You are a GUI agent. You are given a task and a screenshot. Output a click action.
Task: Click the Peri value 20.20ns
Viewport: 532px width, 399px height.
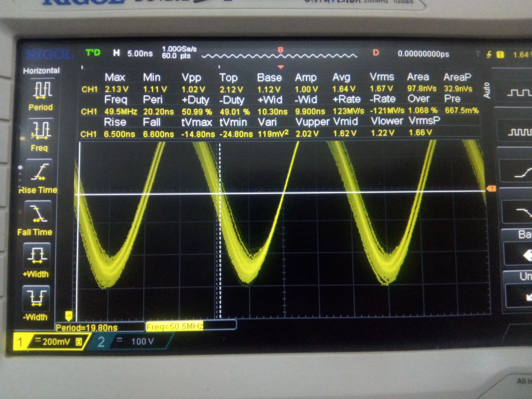[159, 112]
